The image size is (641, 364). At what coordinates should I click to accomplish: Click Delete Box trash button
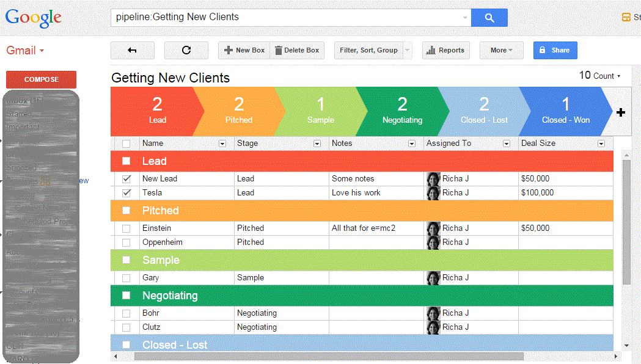click(x=296, y=51)
